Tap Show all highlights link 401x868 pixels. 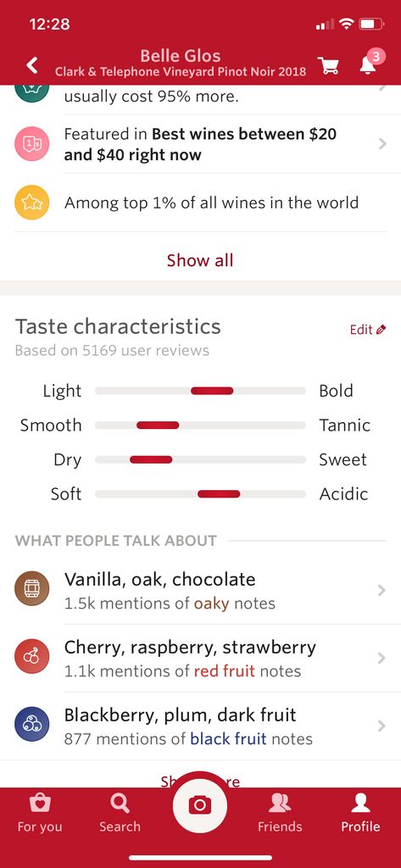click(x=200, y=259)
